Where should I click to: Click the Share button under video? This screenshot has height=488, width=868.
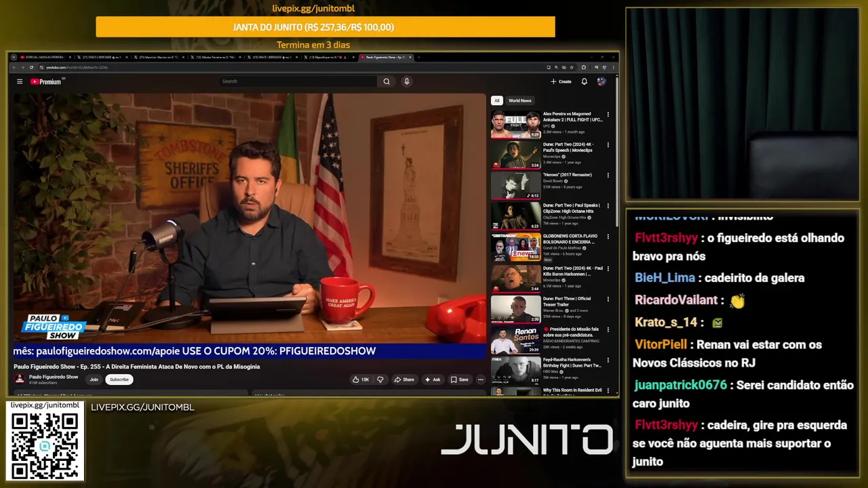[404, 380]
